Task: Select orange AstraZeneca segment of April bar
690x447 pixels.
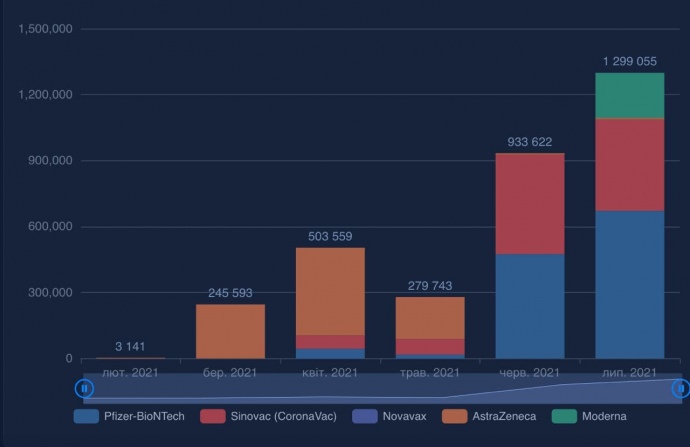Action: (x=330, y=291)
